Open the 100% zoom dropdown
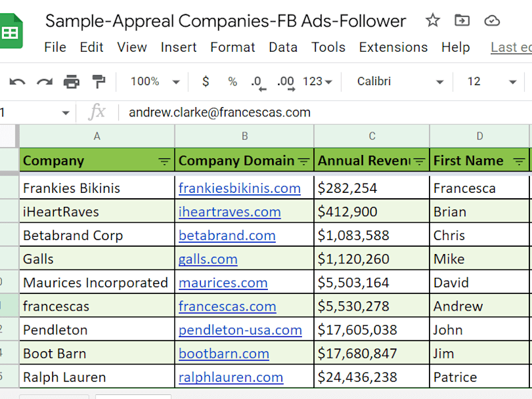 pyautogui.click(x=155, y=81)
